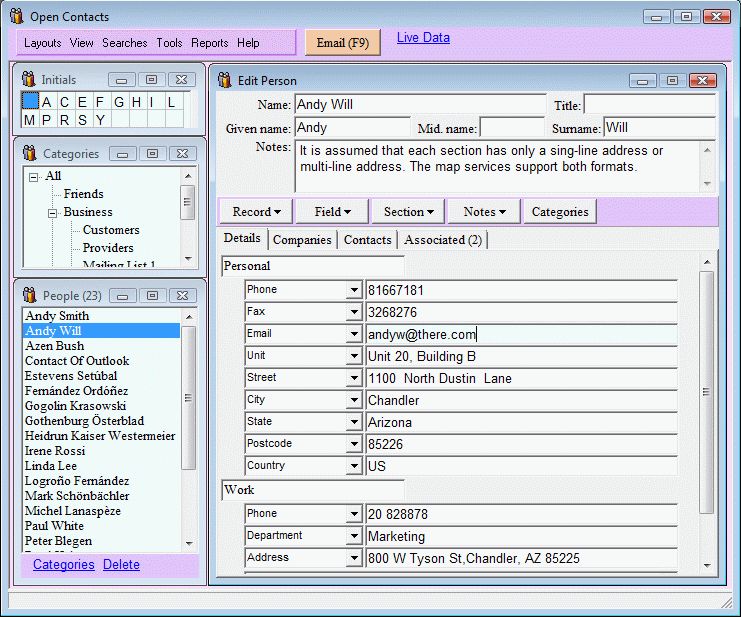Click the Edit Person window icon
This screenshot has width=741, height=617.
click(225, 80)
